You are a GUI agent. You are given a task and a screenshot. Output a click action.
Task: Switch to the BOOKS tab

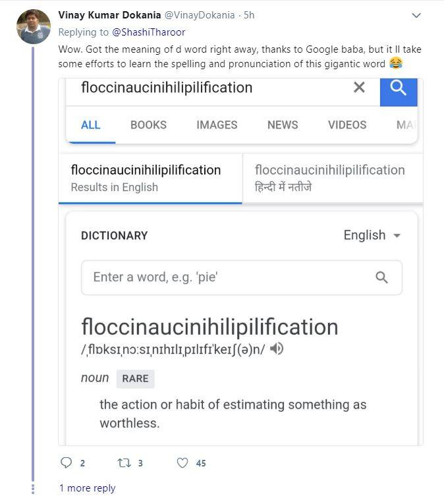point(148,125)
